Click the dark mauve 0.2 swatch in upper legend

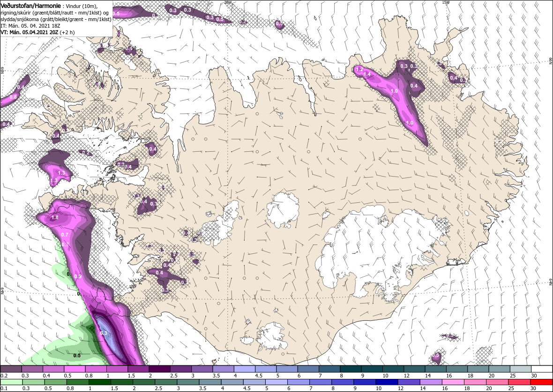[x=11, y=369]
